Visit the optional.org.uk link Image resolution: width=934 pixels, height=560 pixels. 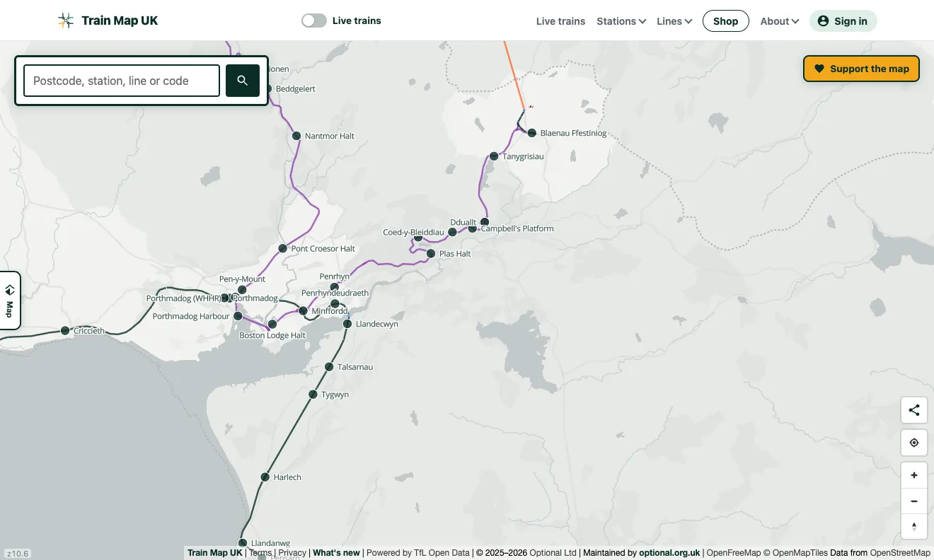pos(669,553)
